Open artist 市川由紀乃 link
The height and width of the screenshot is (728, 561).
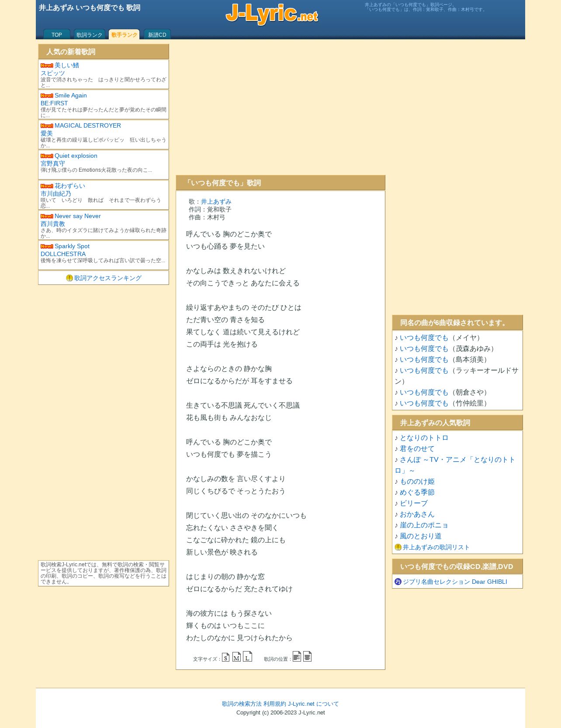(x=56, y=194)
